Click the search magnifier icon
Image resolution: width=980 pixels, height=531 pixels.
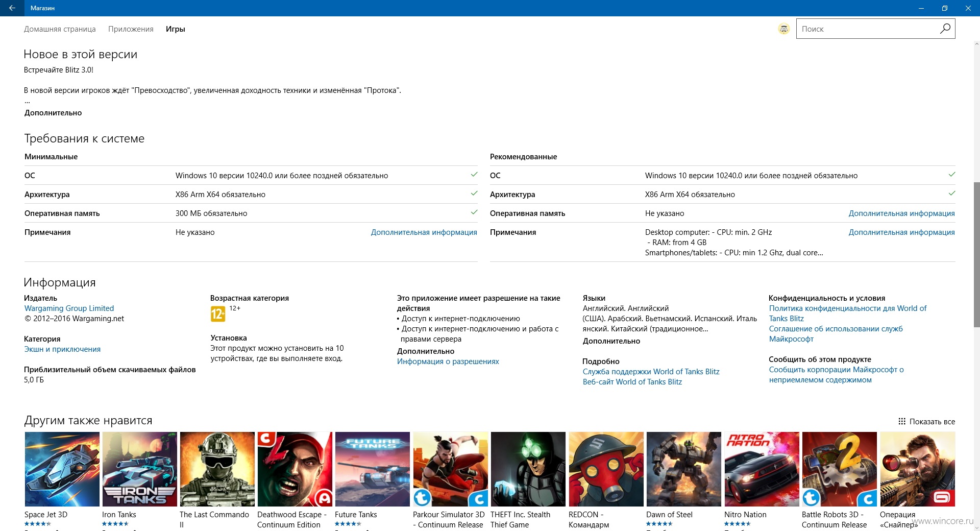(945, 29)
